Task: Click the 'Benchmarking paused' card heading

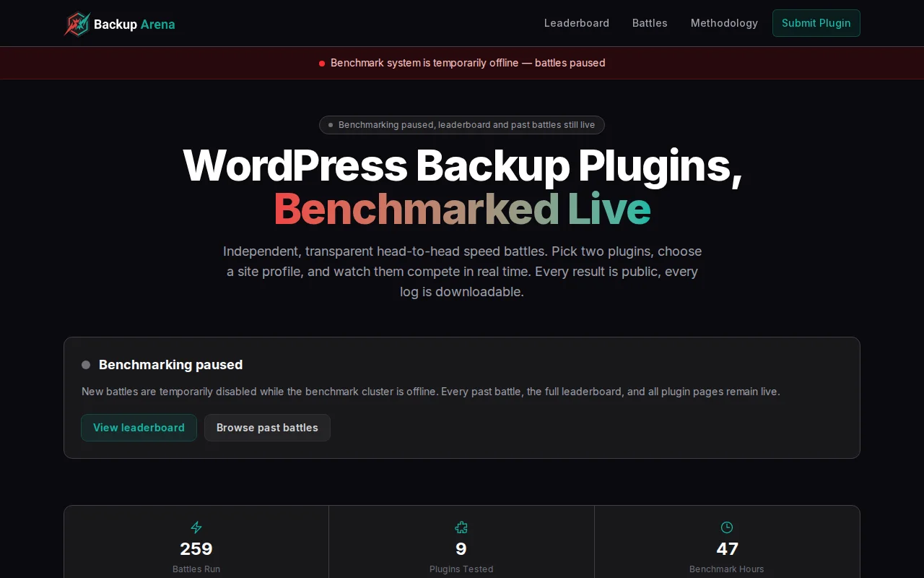Action: [x=170, y=365]
